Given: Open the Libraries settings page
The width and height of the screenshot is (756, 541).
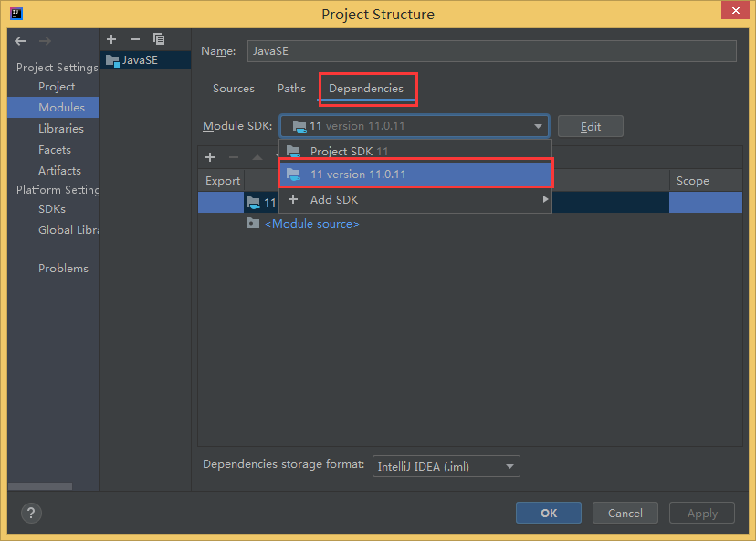Looking at the screenshot, I should pyautogui.click(x=61, y=128).
